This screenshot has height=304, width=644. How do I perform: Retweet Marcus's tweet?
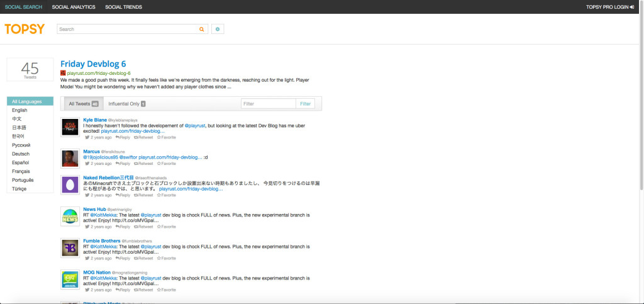tap(143, 164)
